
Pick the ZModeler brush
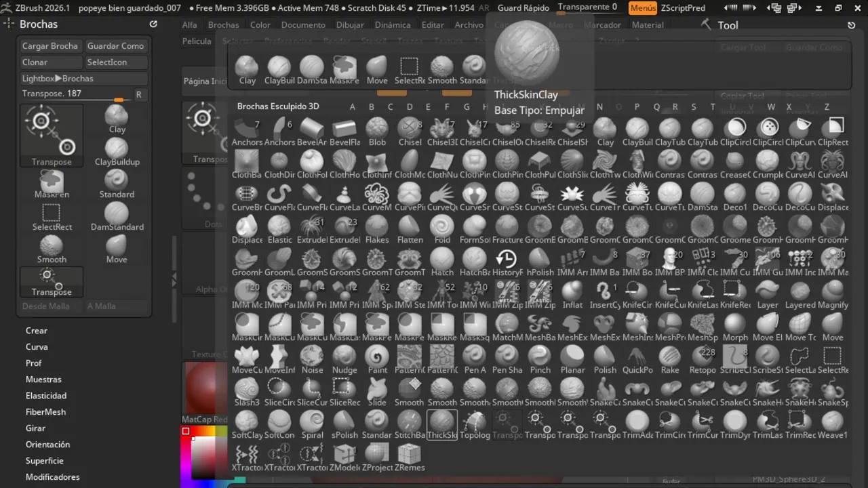(x=344, y=456)
